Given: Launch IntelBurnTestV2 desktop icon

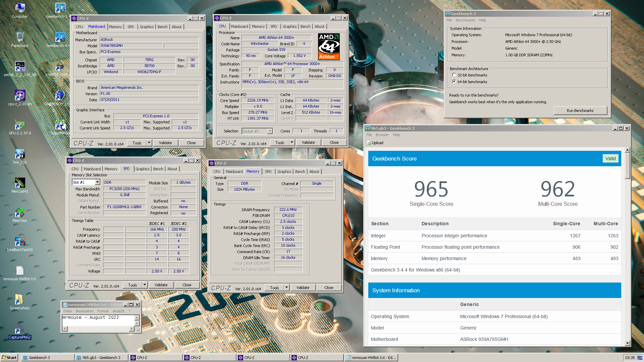Looking at the screenshot, I should point(20,244).
